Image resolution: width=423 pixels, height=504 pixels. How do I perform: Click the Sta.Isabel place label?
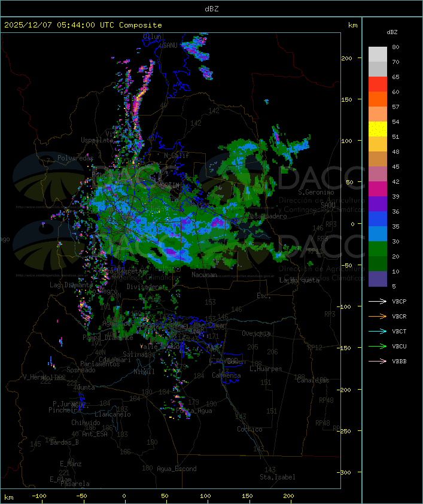tap(277, 477)
